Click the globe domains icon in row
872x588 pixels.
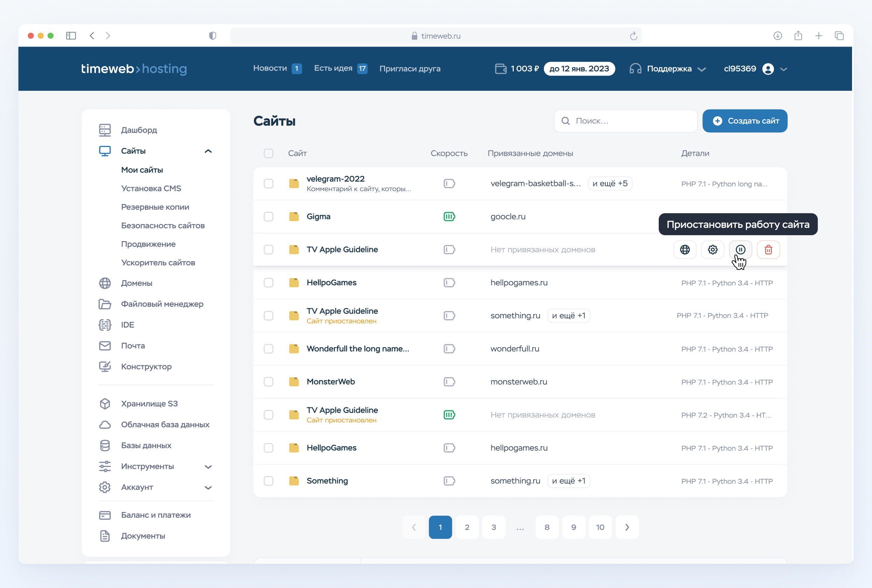[684, 249]
